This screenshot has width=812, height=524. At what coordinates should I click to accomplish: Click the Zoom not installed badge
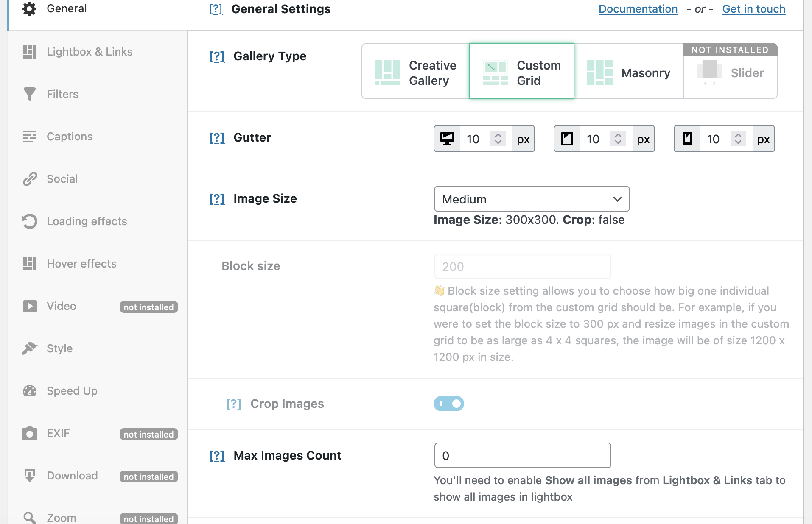[148, 518]
